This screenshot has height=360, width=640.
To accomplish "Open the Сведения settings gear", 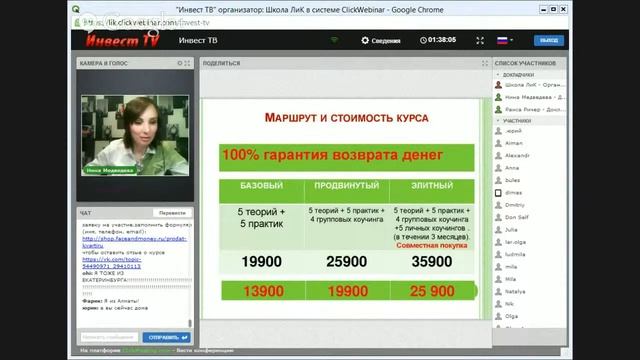I will (x=365, y=40).
